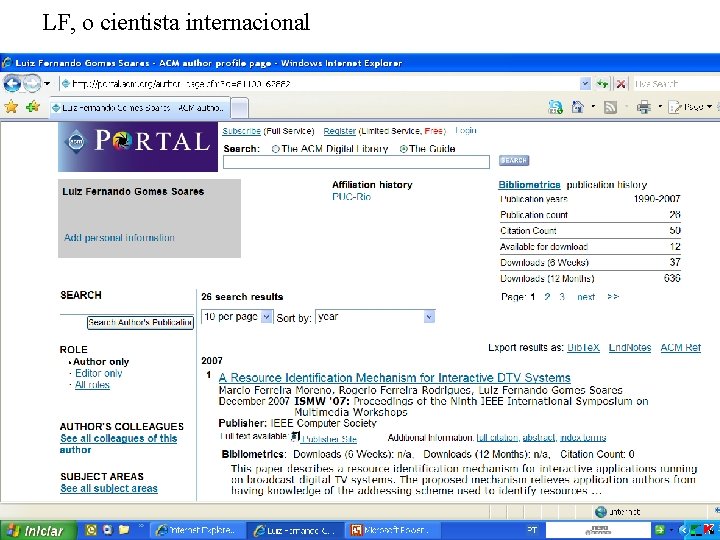Export results as EndNotes
This screenshot has width=720, height=540.
[x=630, y=348]
